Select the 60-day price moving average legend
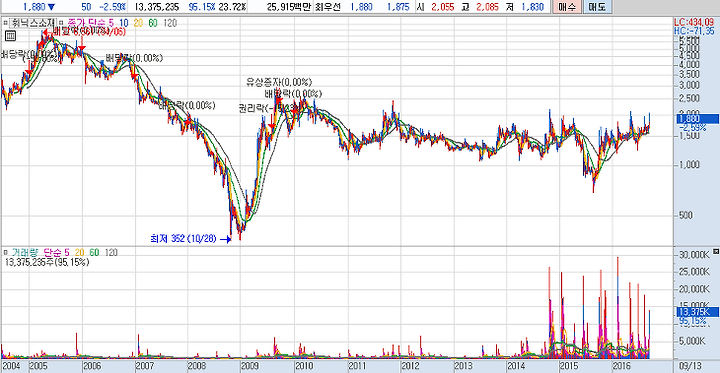Viewport: 720px width, 373px height. (x=152, y=22)
